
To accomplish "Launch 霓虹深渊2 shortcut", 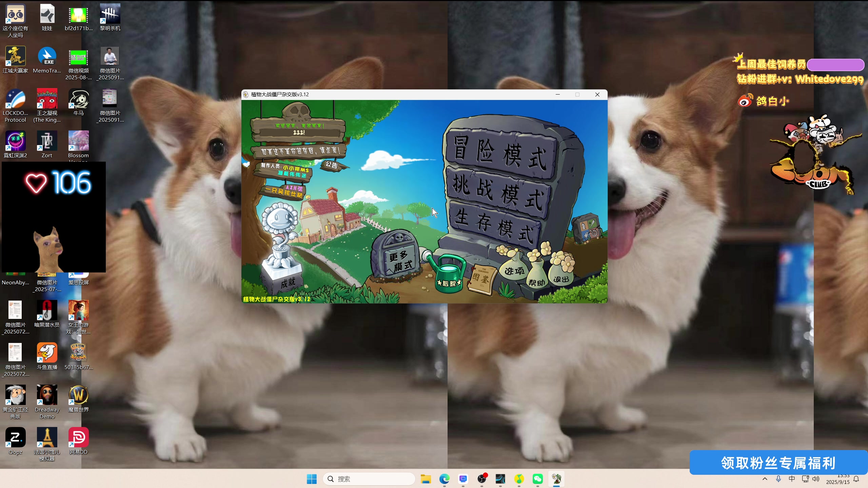I will point(15,145).
